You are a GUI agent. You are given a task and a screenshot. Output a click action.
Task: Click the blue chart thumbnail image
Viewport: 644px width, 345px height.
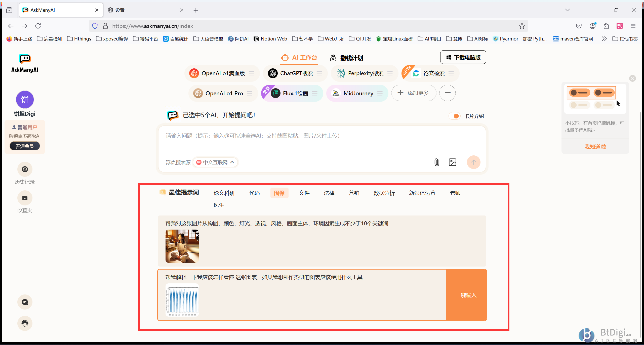(182, 300)
